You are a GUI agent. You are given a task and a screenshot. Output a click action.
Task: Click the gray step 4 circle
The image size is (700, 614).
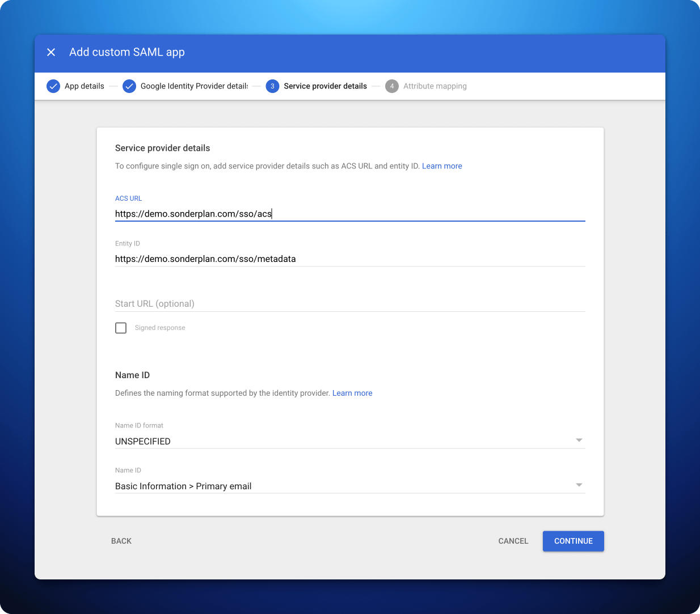tap(392, 86)
